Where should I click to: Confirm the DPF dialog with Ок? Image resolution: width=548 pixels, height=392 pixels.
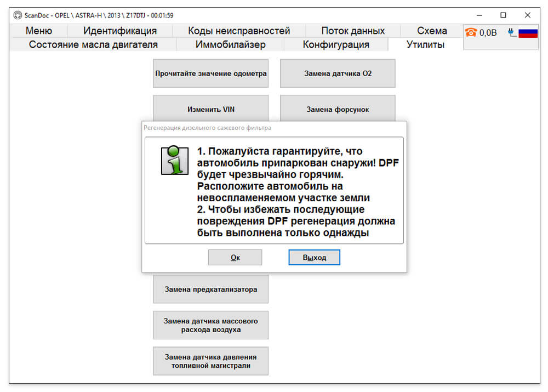pos(235,257)
